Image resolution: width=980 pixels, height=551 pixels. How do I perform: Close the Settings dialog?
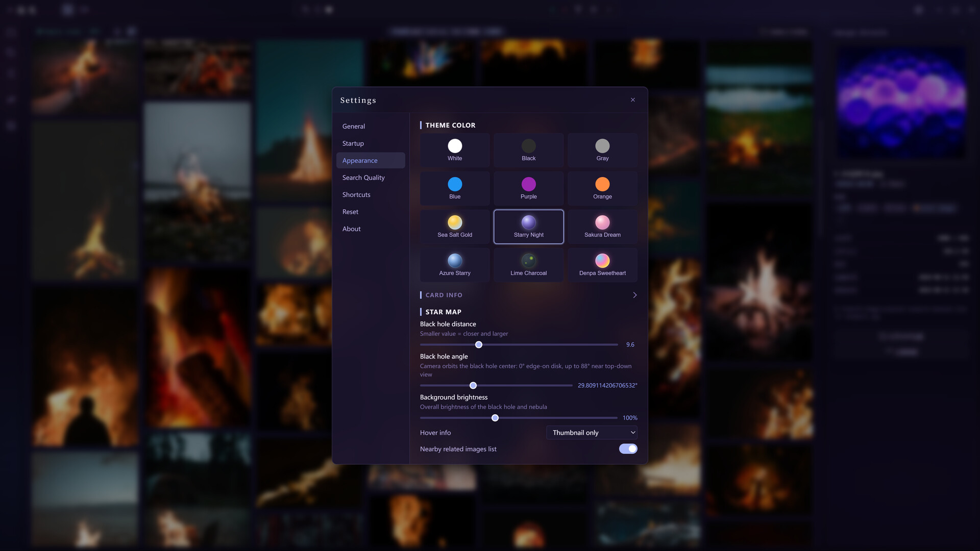click(x=633, y=100)
